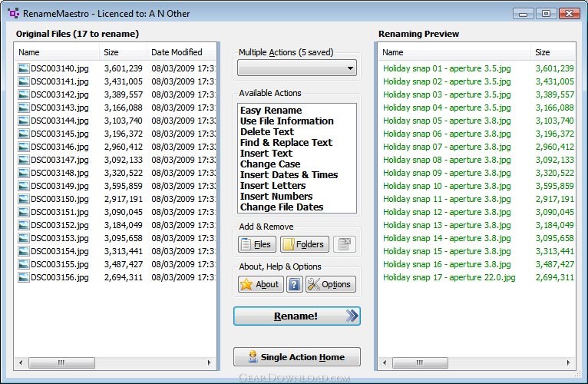Select file DSC003146.jpg
This screenshot has height=384, width=588.
point(60,147)
